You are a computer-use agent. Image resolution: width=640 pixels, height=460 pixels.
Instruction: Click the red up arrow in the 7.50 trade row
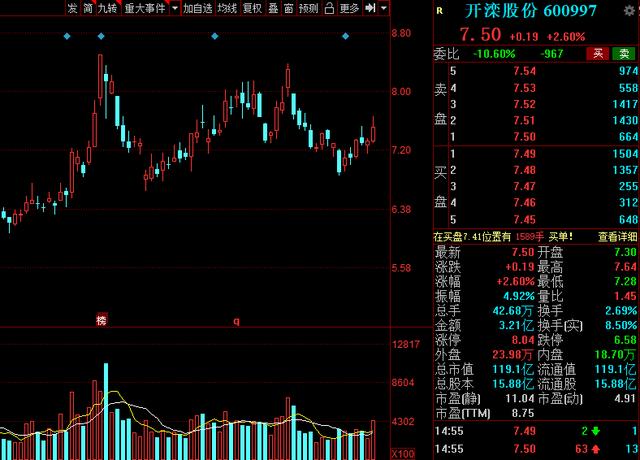pyautogui.click(x=596, y=449)
